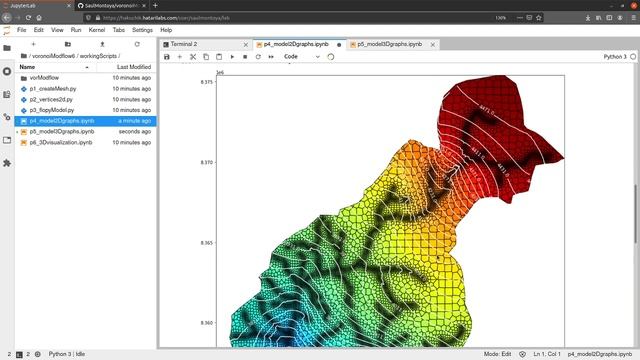
Task: Restart kernel and run all cells
Action: pos(271,57)
